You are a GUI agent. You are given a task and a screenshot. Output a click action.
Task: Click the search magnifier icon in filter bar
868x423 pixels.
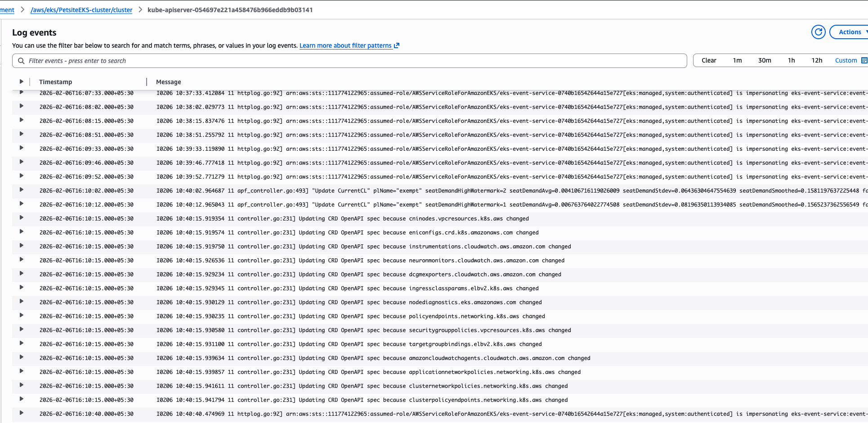(21, 61)
